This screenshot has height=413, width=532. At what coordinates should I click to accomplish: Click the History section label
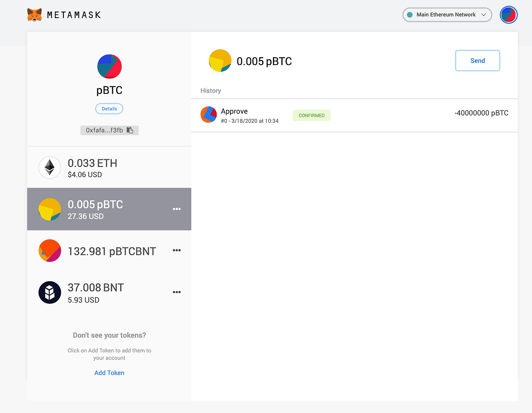click(211, 91)
